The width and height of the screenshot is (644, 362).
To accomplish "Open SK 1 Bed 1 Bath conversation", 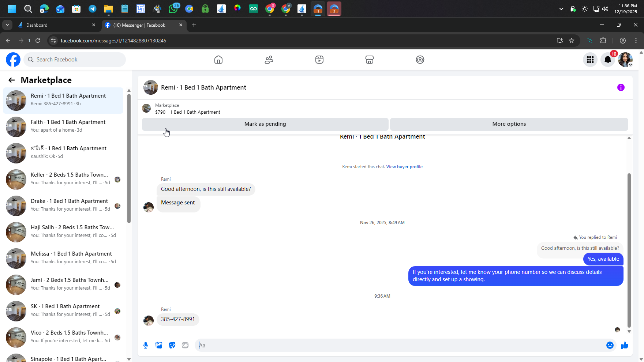I will pos(63,311).
